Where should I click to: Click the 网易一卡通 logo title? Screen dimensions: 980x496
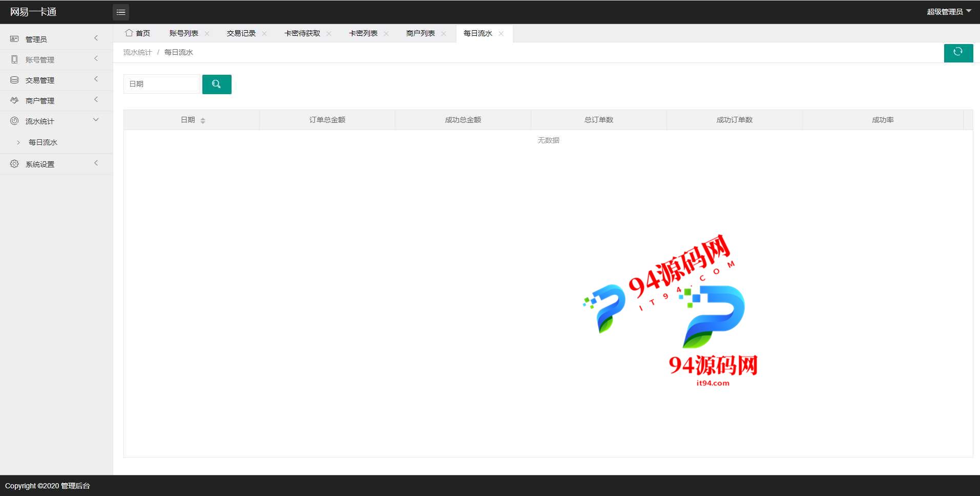[x=33, y=12]
